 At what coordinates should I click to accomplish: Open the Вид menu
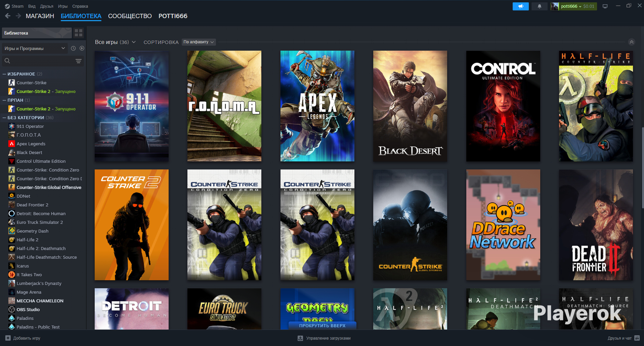tap(32, 6)
